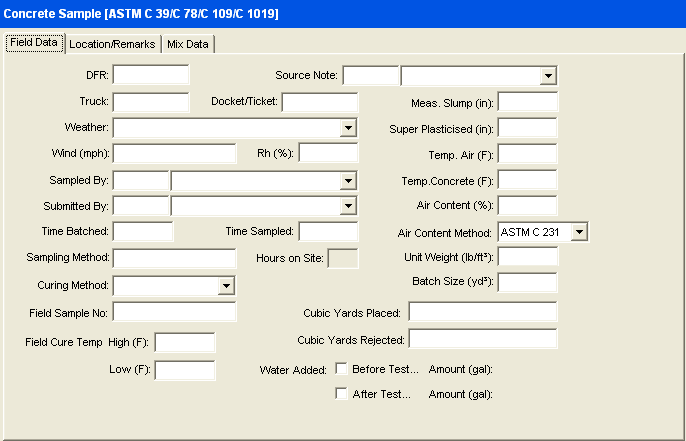The height and width of the screenshot is (441, 686).
Task: Click the Cubic Yards Placed field
Action: tap(482, 312)
